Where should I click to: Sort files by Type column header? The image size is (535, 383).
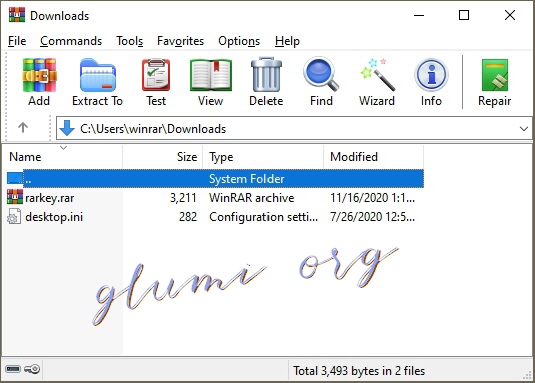[263, 157]
